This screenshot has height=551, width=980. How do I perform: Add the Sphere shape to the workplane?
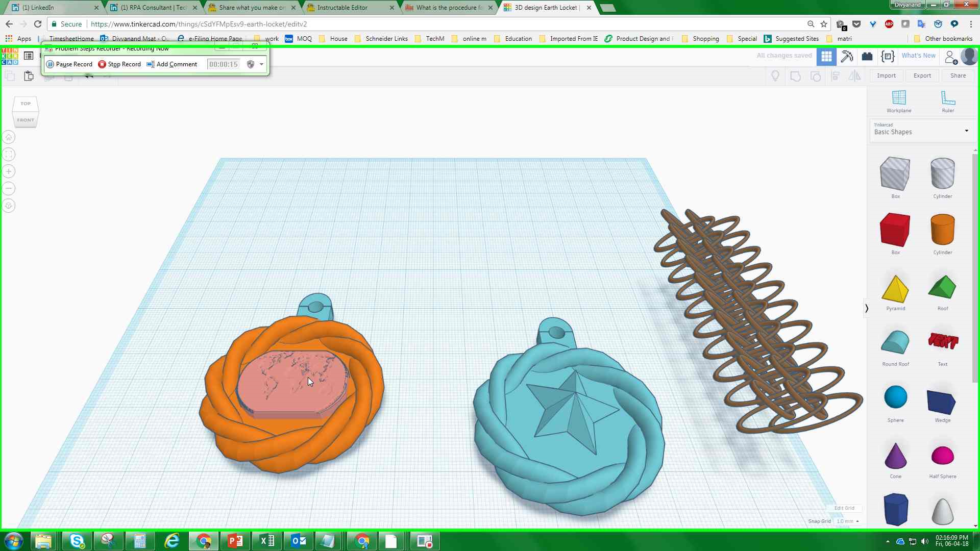[x=895, y=398]
